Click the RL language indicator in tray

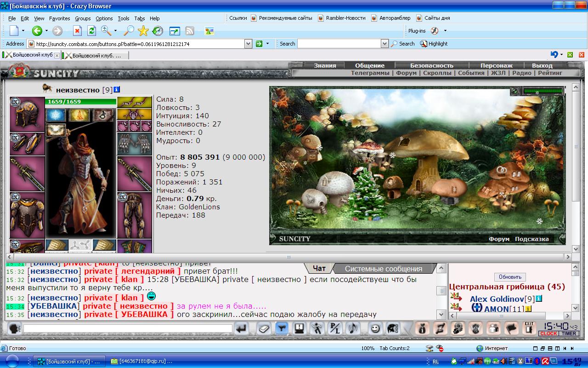[x=435, y=362]
